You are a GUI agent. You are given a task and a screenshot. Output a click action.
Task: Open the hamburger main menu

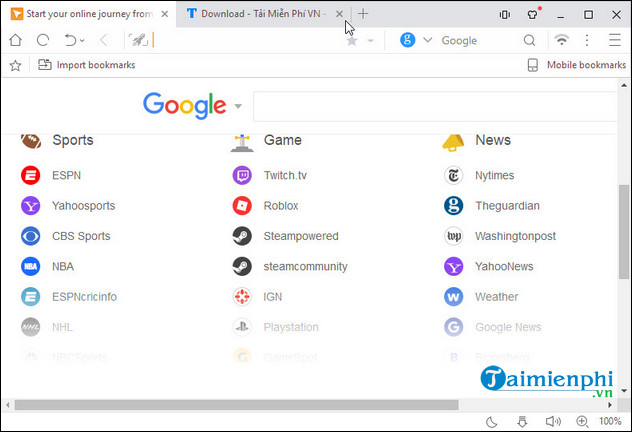tap(615, 40)
